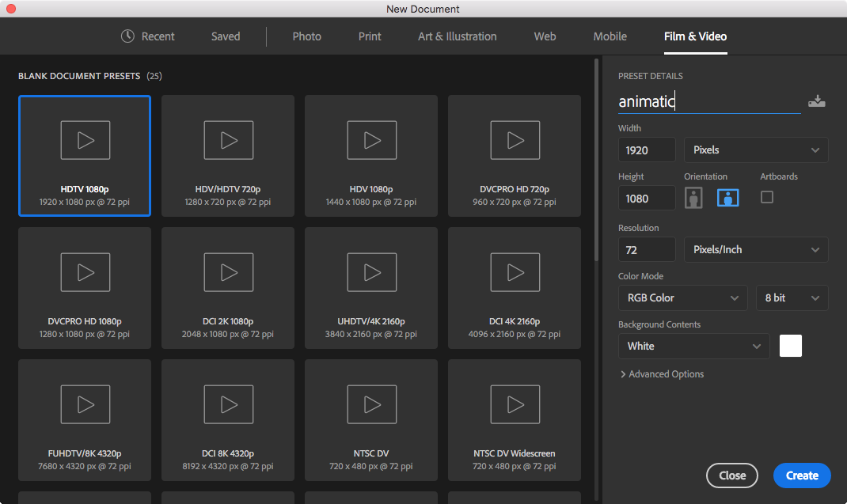Click the Close button
847x504 pixels.
click(x=732, y=476)
